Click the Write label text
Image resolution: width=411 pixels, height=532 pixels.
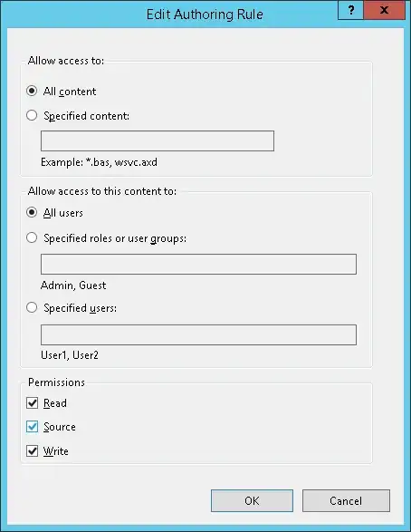pyautogui.click(x=56, y=451)
